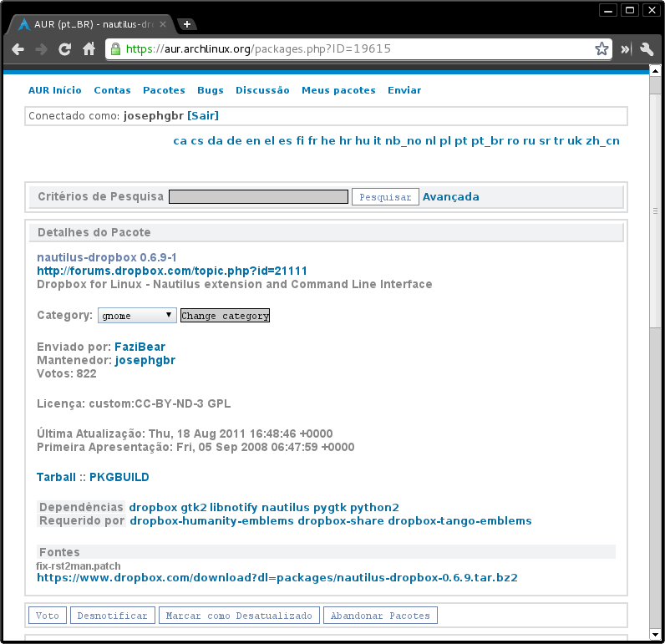Image resolution: width=665 pixels, height=644 pixels.
Task: Open the Pacotes menu item
Action: (164, 90)
